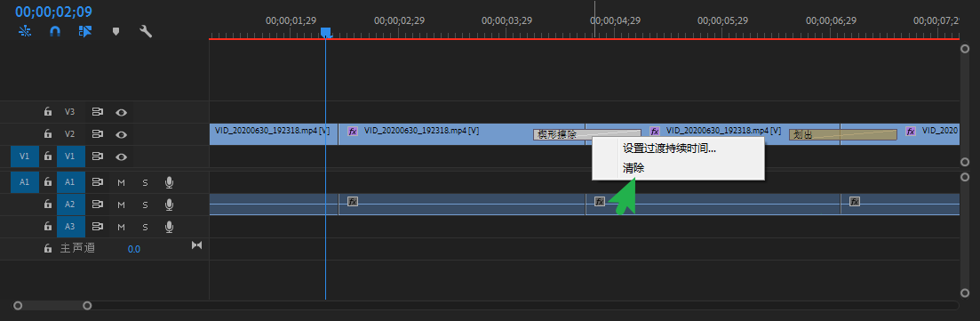Toggle lock on track V3
The height and width of the screenshot is (321, 980).
click(x=47, y=112)
